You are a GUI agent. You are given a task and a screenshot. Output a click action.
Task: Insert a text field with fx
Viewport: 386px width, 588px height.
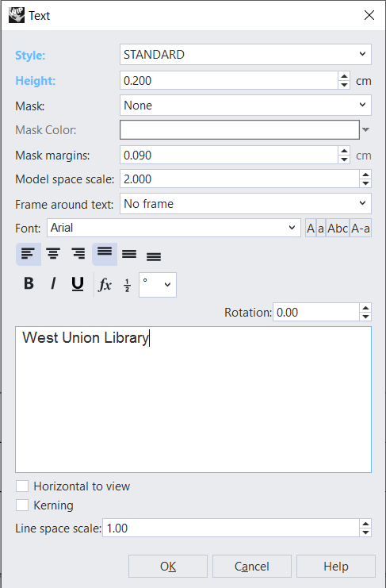(x=105, y=285)
